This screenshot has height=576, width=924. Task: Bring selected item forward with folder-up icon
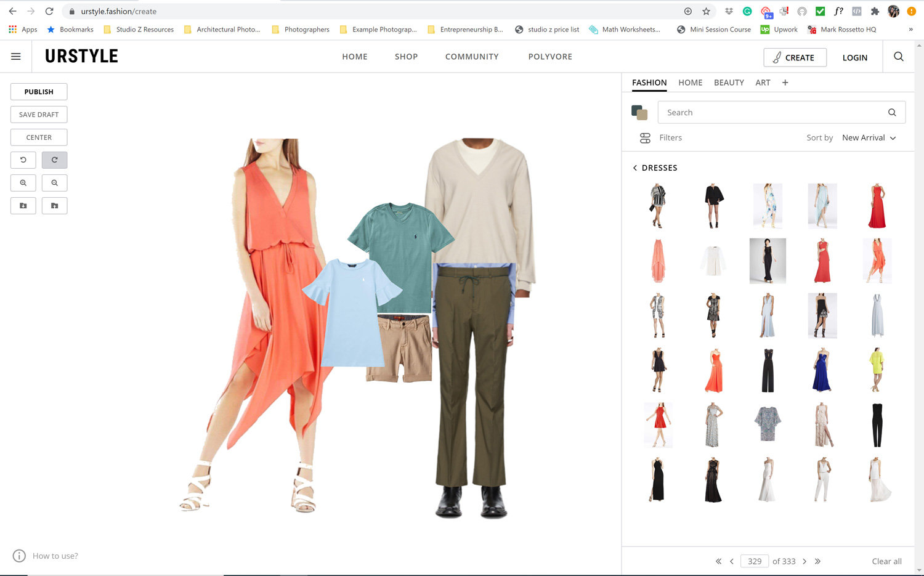tap(54, 206)
